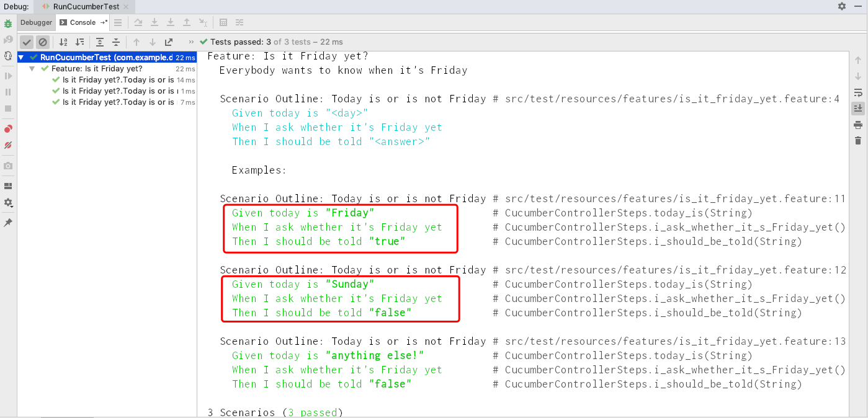The width and height of the screenshot is (868, 418).
Task: Expand the hidden toolbar items chevron
Action: click(191, 42)
